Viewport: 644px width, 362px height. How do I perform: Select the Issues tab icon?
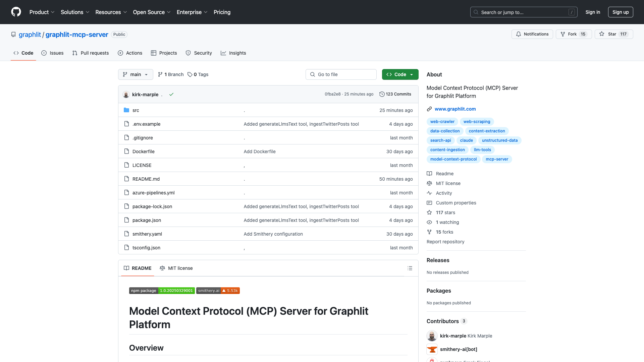pyautogui.click(x=44, y=53)
